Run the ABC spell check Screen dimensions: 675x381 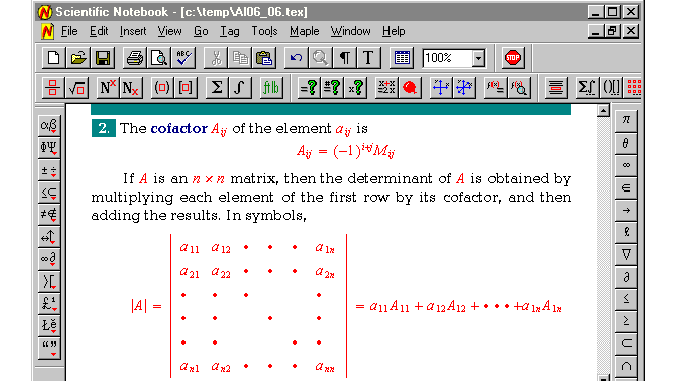click(184, 58)
